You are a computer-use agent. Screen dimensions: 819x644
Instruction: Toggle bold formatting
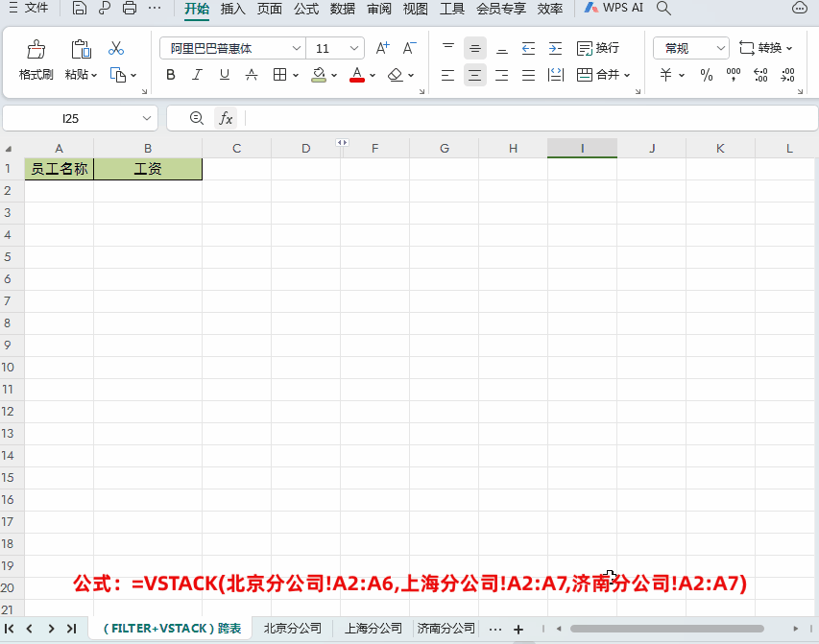point(171,75)
